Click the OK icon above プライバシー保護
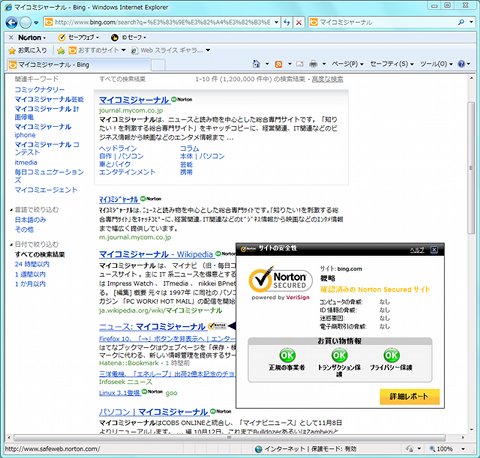Image resolution: width=480 pixels, height=458 pixels. click(391, 355)
